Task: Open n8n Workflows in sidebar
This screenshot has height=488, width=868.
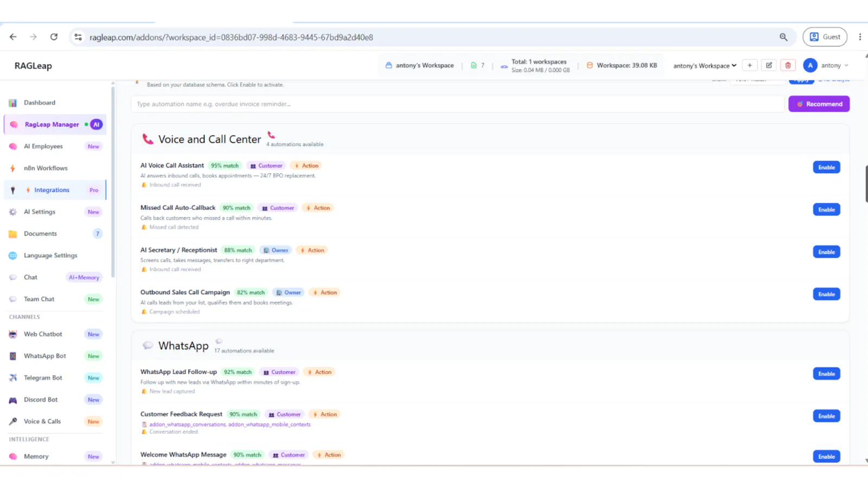Action: pos(55,168)
